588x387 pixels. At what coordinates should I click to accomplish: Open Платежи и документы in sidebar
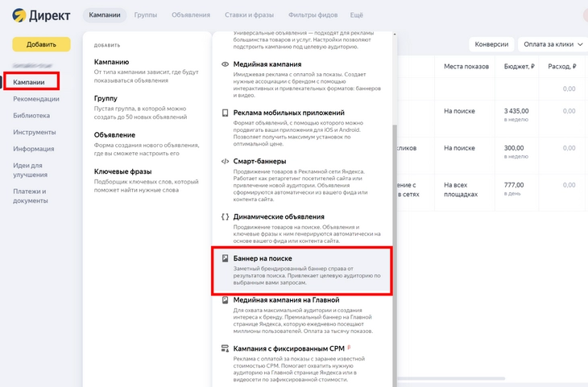pyautogui.click(x=31, y=196)
